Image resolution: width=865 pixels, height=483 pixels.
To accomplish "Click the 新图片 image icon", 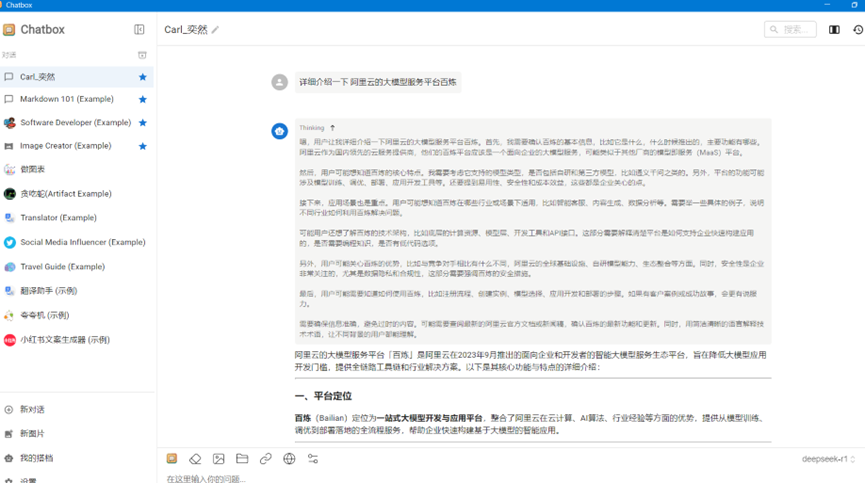I will (x=9, y=434).
